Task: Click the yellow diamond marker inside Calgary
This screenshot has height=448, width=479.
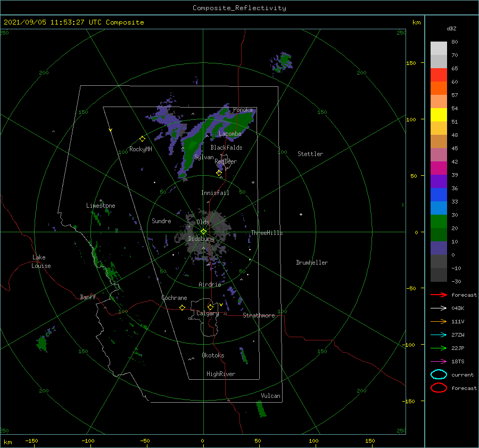Action: point(210,307)
